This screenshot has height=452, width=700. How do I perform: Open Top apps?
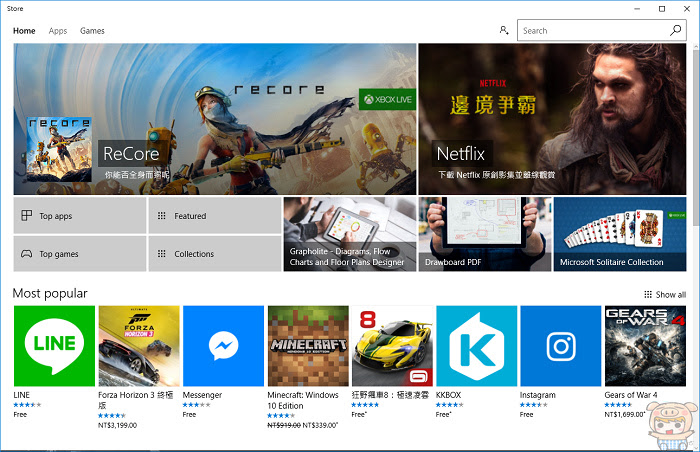click(80, 216)
